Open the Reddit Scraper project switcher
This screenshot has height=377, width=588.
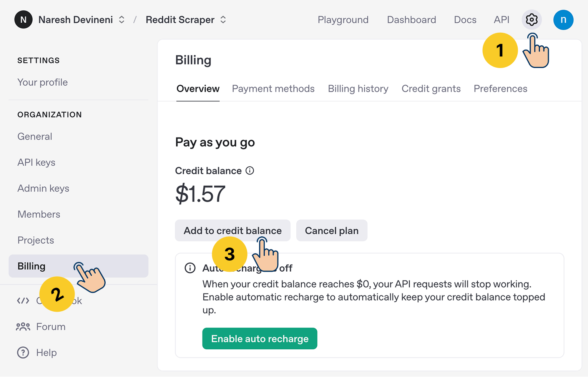point(223,20)
